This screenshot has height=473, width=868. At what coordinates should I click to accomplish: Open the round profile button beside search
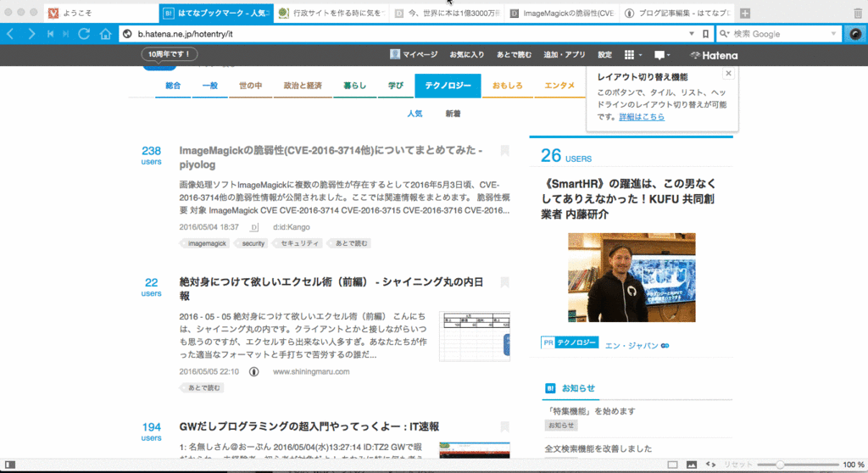855,34
